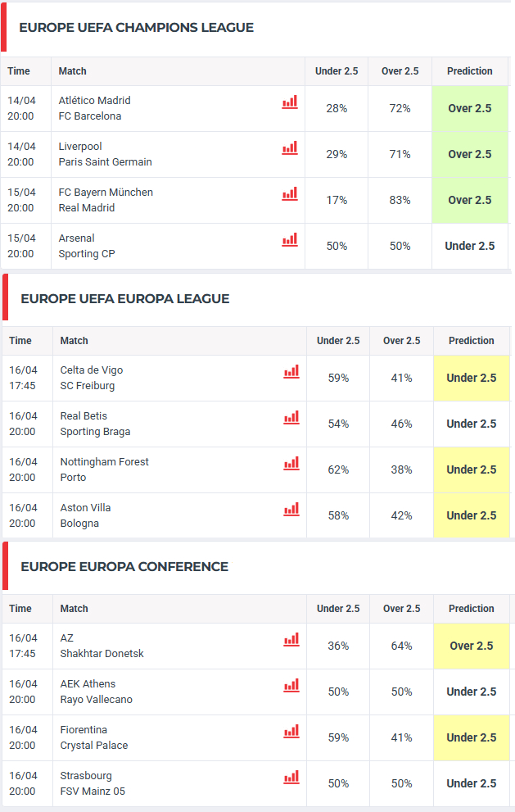Viewport: 515px width, 812px height.
Task: Open Europe UEFA Europa League heading
Action: click(124, 299)
